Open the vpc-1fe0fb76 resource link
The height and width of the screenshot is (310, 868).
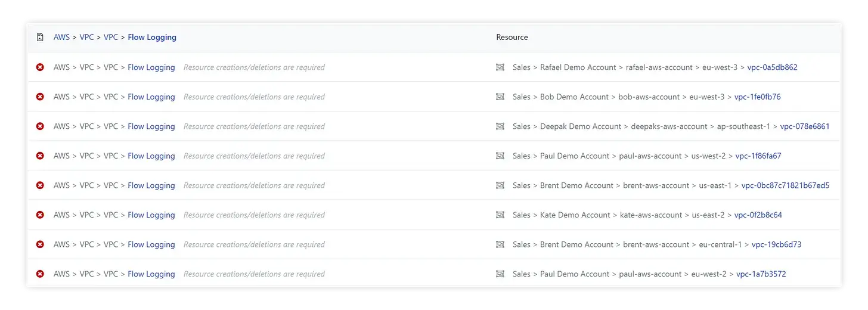click(757, 97)
